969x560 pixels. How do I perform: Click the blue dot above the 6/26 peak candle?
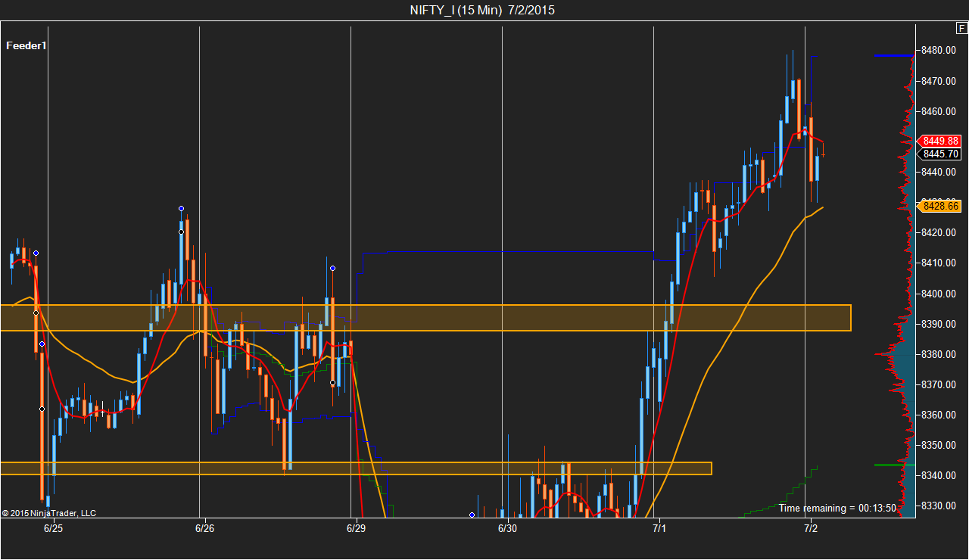tap(182, 208)
